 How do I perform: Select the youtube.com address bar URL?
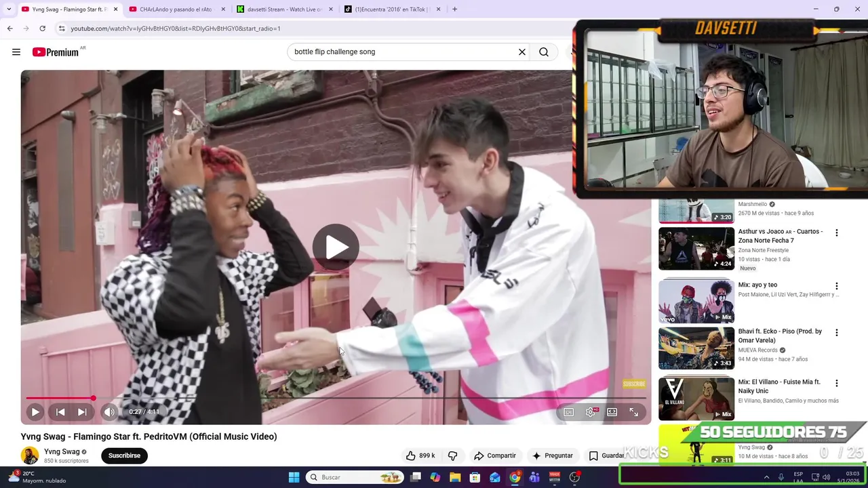click(x=176, y=28)
